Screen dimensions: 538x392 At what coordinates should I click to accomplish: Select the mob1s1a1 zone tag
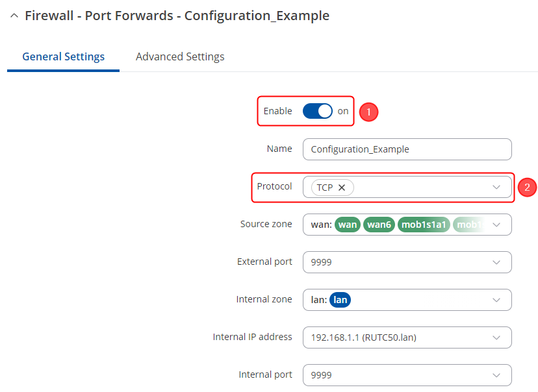424,225
